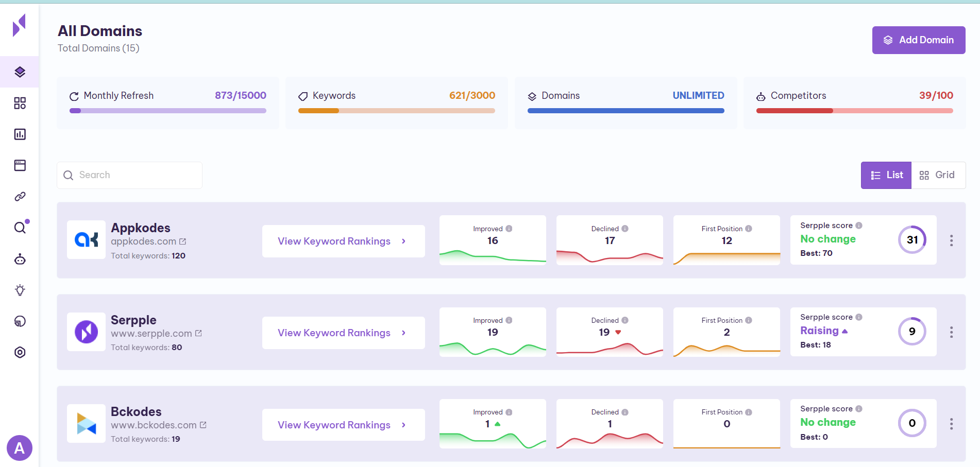Image resolution: width=980 pixels, height=467 pixels.
Task: Click the Serpple logo in sidebar
Action: tap(19, 25)
